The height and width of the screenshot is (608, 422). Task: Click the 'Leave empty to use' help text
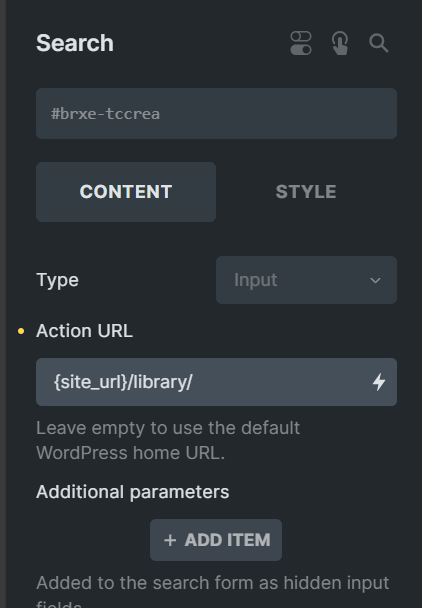tap(168, 440)
